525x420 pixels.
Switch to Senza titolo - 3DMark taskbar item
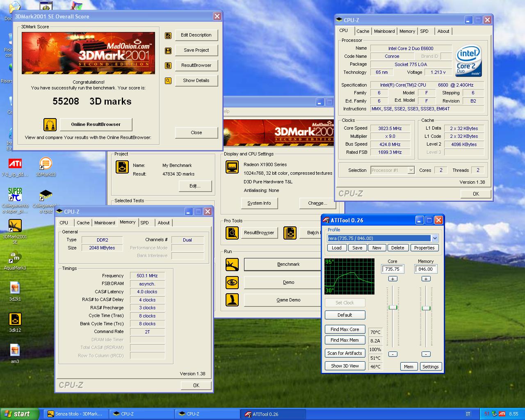(76, 414)
